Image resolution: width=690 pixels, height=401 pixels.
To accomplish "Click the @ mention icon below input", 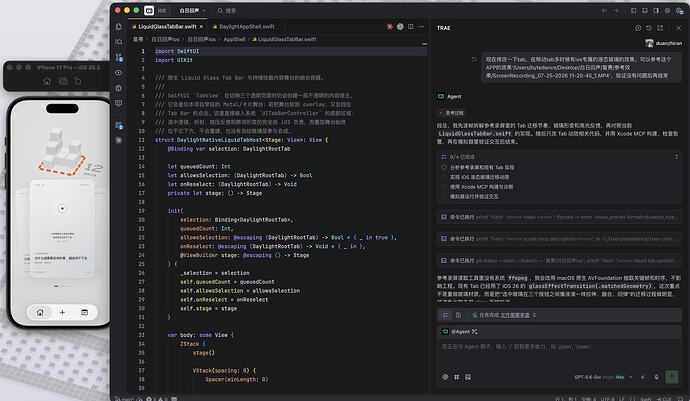I will pos(445,377).
